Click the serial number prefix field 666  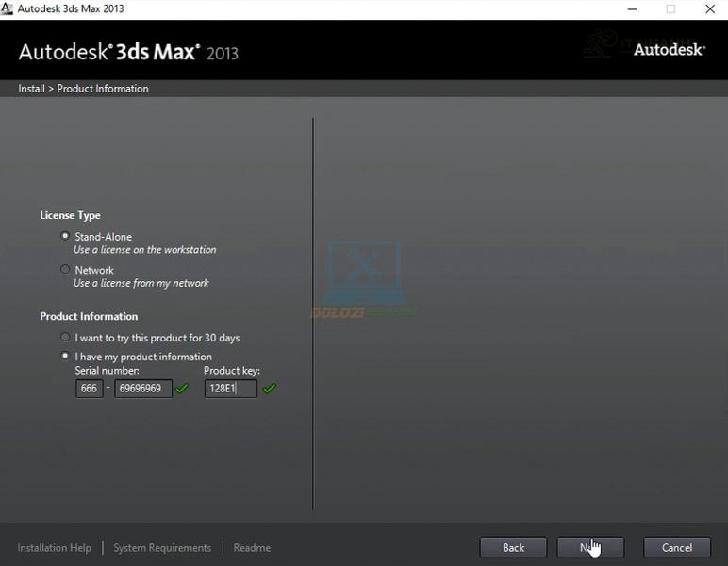[90, 388]
